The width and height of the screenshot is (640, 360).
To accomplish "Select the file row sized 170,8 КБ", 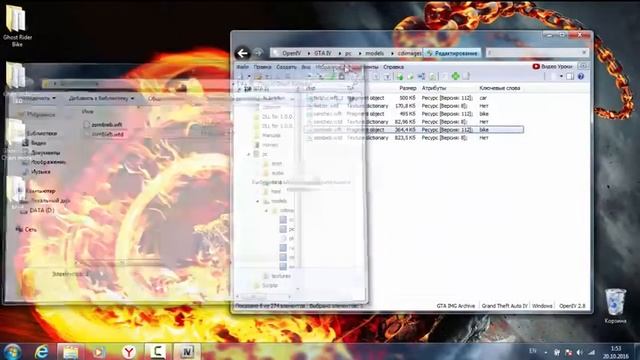I will (x=414, y=106).
